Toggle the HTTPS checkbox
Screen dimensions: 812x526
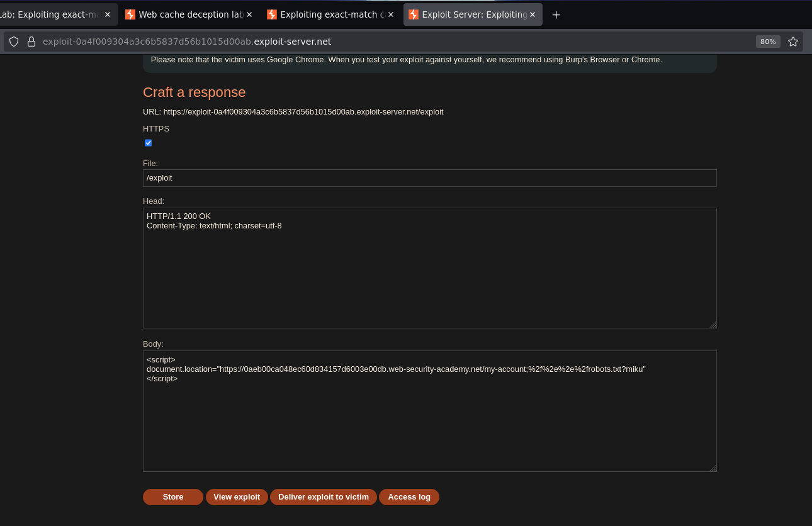[x=149, y=143]
